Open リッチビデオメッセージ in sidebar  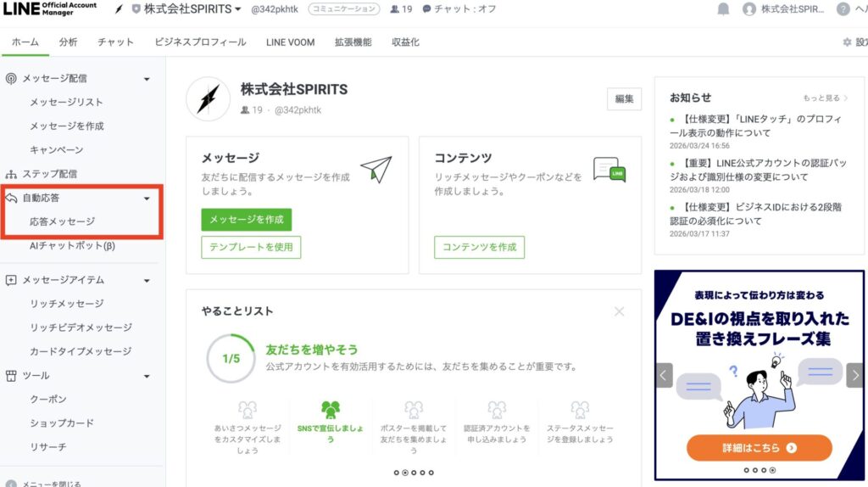pos(81,327)
